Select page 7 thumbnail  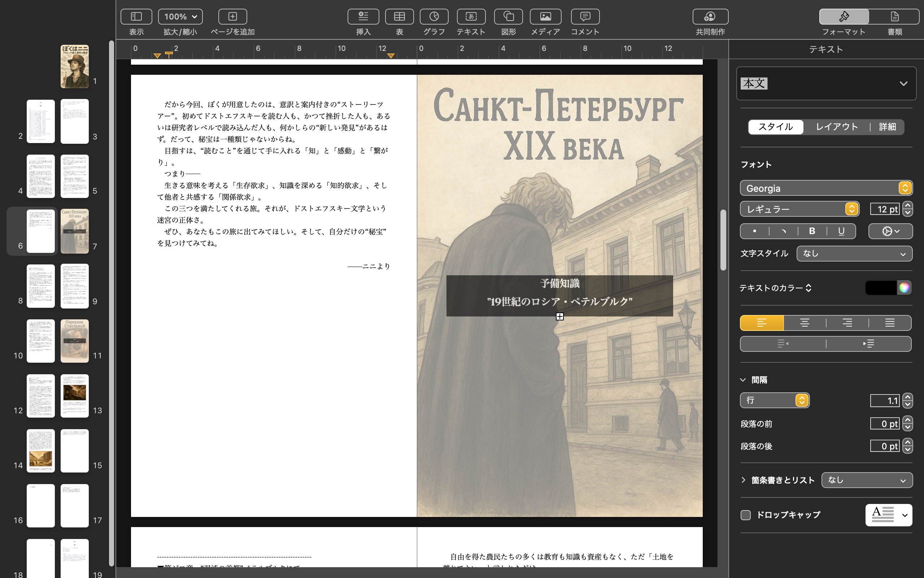74,231
